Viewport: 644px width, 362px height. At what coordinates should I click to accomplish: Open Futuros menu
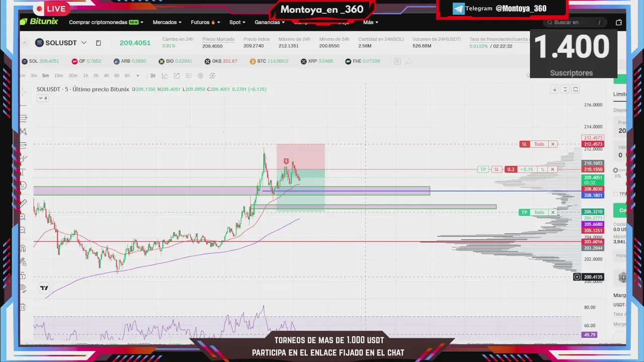[205, 22]
